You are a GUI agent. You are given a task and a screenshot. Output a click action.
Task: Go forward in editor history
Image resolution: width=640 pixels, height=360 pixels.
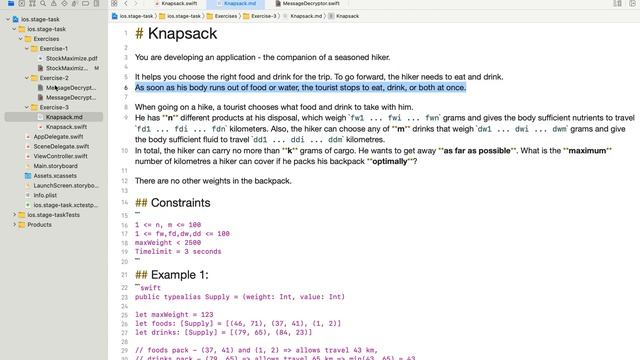click(136, 3)
